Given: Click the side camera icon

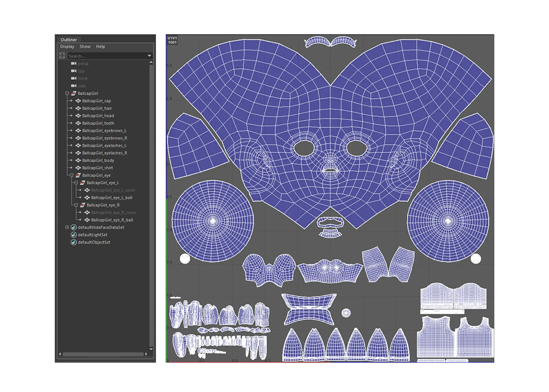Looking at the screenshot, I should (74, 86).
